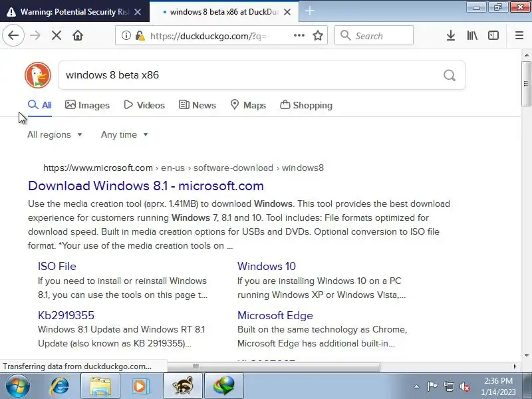Switch to windows 8 beta x86 tab

(x=224, y=12)
